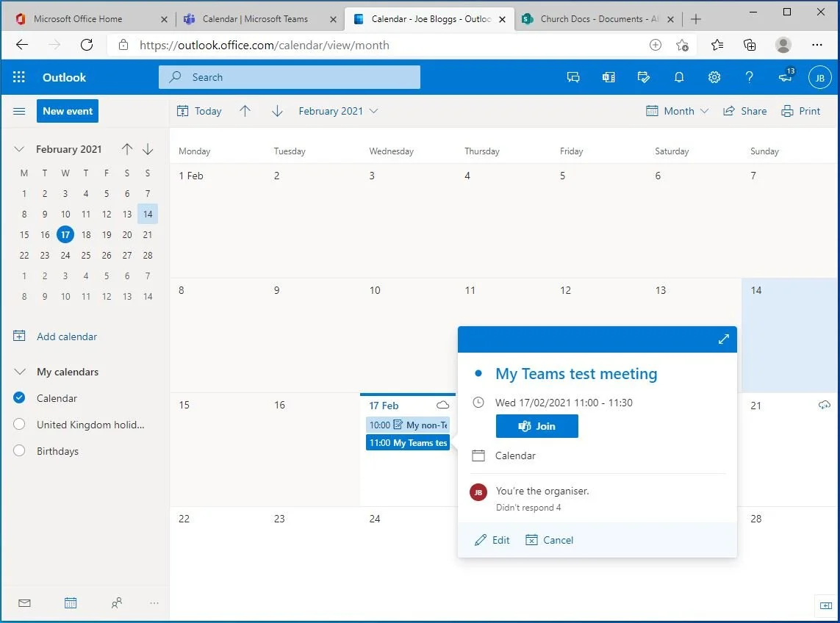The height and width of the screenshot is (623, 840).
Task: Open the Help question mark
Action: pos(750,77)
